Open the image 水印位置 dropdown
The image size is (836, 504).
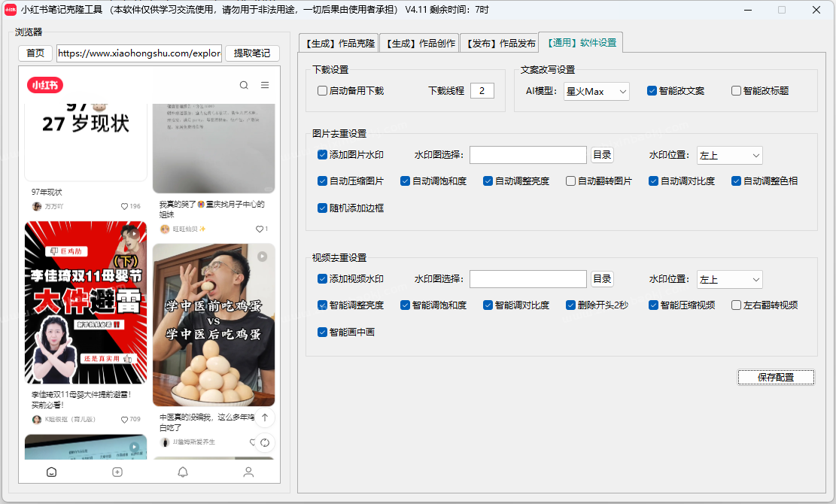pos(729,155)
